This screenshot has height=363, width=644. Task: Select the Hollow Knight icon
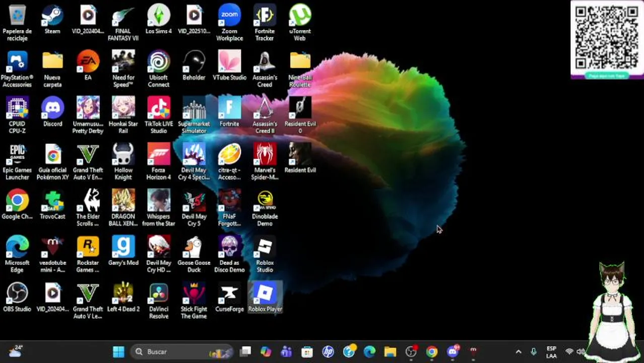click(x=123, y=162)
